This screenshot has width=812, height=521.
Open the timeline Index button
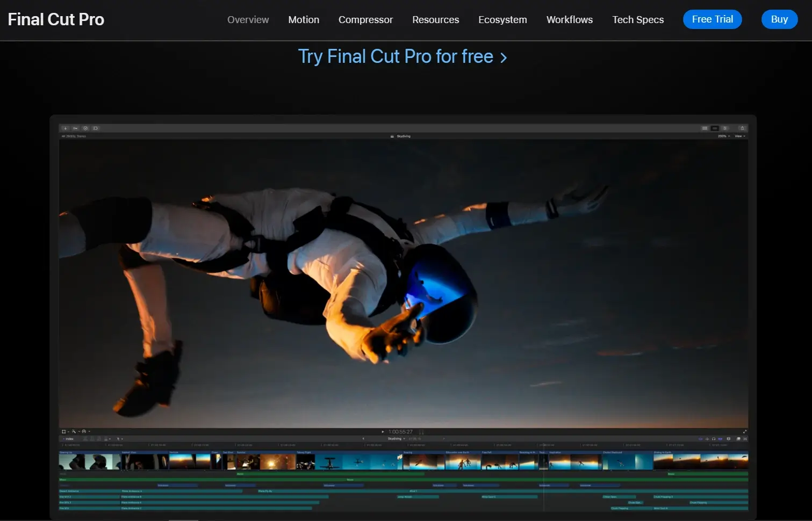click(x=68, y=439)
